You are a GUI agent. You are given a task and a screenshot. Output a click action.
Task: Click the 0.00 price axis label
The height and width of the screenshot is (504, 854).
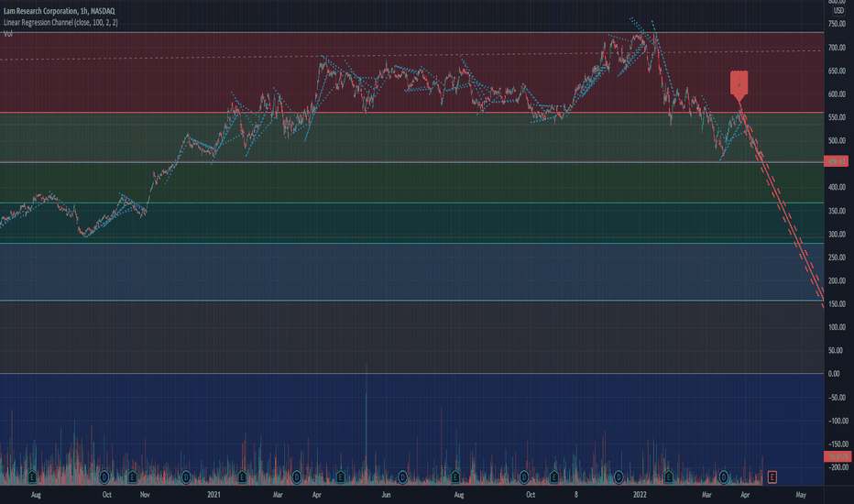[x=834, y=374]
